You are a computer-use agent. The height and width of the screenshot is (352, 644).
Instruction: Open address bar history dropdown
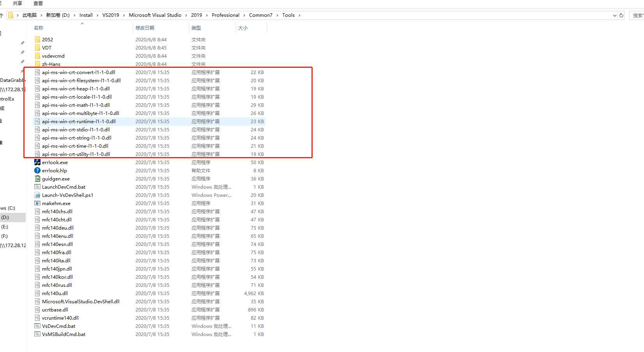click(614, 15)
